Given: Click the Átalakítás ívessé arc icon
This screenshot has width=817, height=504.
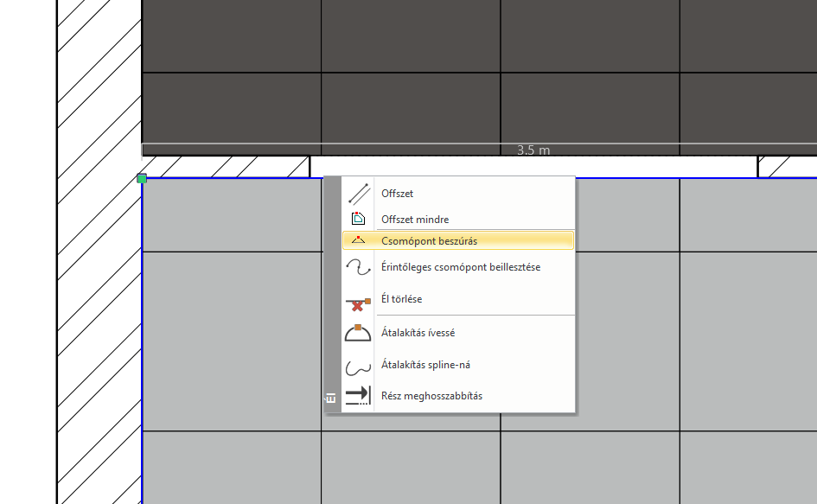Looking at the screenshot, I should [358, 333].
